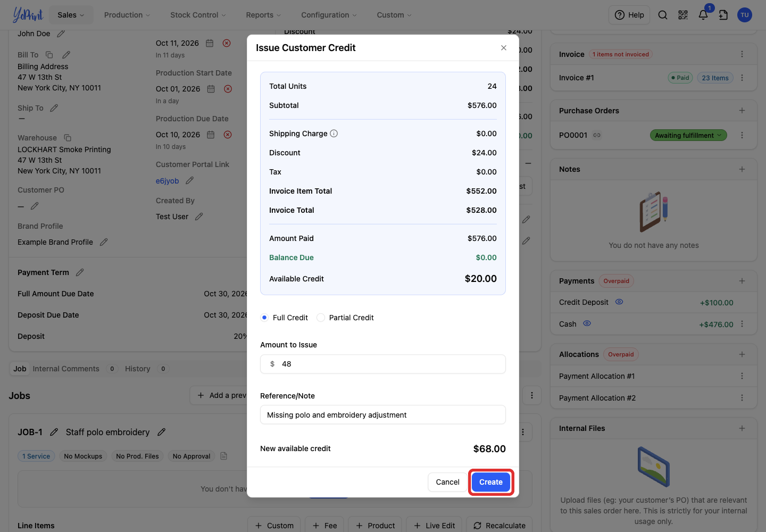Open the Stock Control menu dropdown
Screen dimensions: 766x532
198,15
